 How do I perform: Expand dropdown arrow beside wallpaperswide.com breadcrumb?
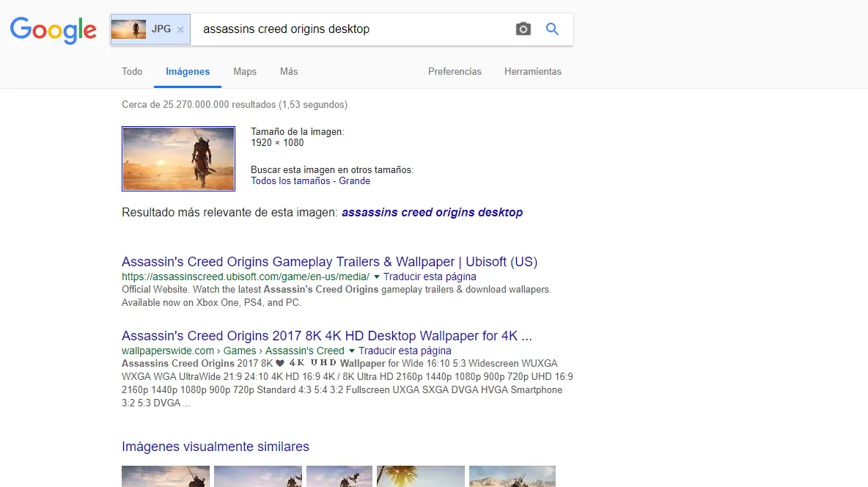(x=351, y=351)
